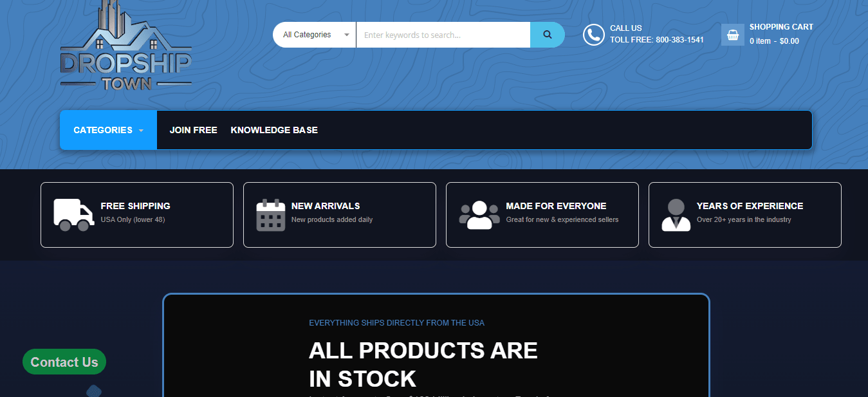Select the YEARS OF EXPERIENCE heading
Screen dimensions: 868x397
pyautogui.click(x=750, y=206)
